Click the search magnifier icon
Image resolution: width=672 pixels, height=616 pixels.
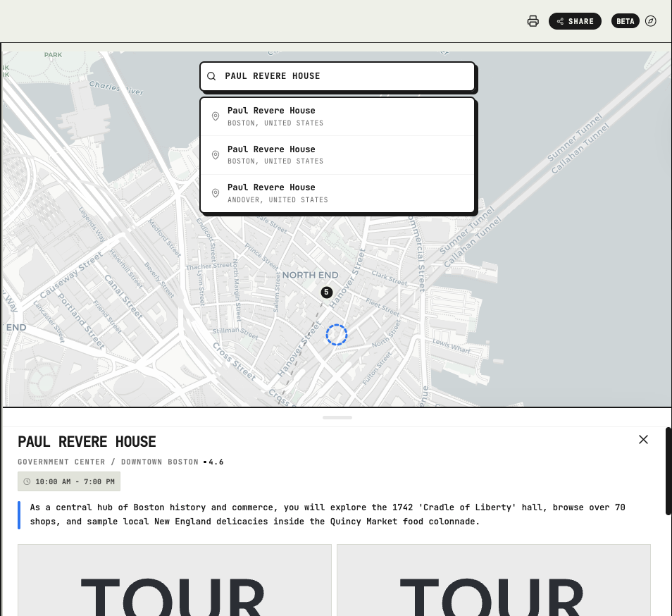[211, 76]
